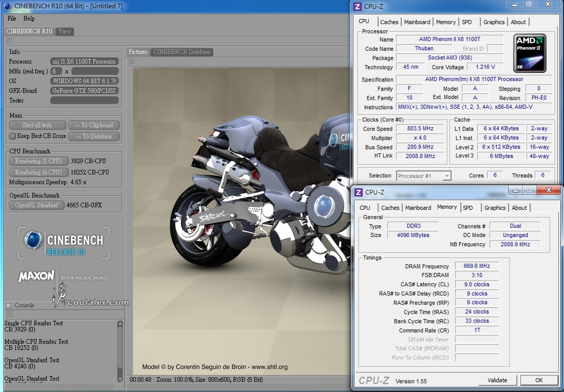Copy results with the To Clipboard button

point(93,125)
